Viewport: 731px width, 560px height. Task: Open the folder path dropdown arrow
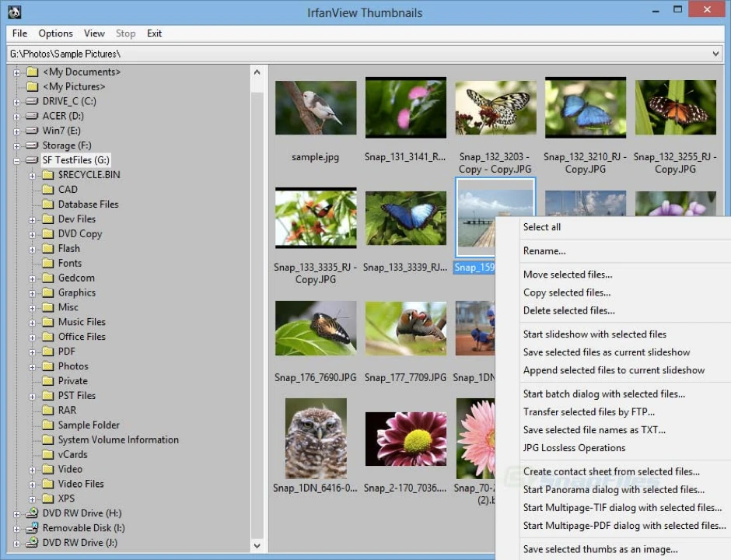click(716, 54)
